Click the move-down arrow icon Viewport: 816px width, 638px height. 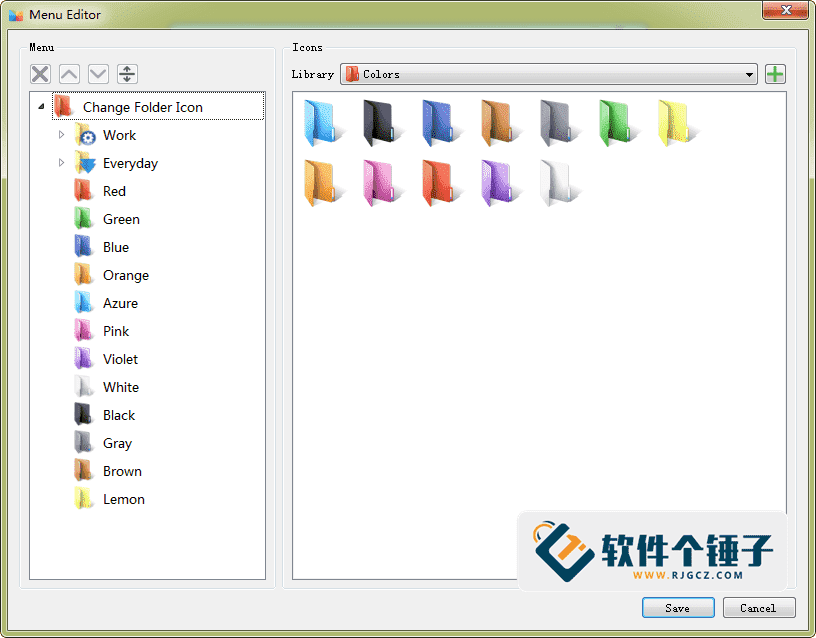[98, 73]
